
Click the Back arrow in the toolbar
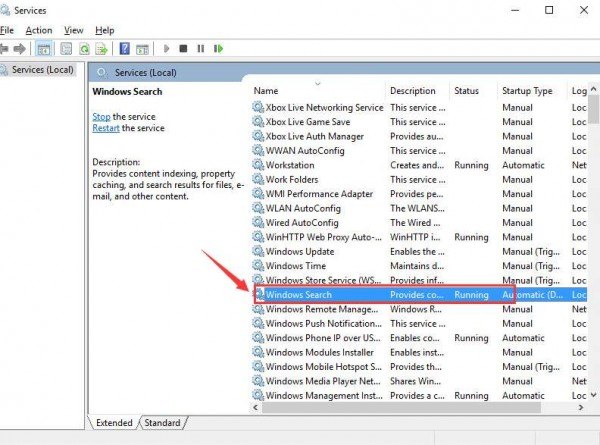pyautogui.click(x=3, y=49)
